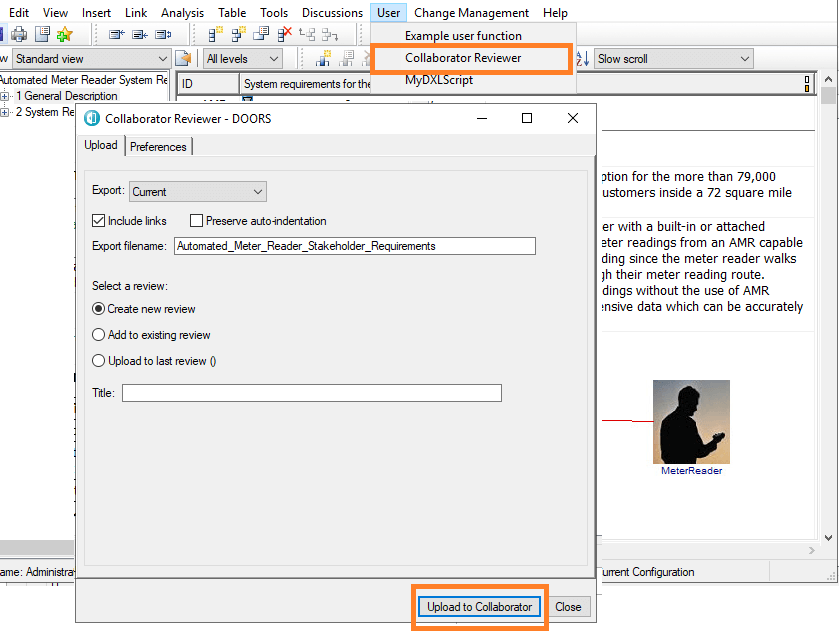The height and width of the screenshot is (637, 839).
Task: Choose Upload to last review radio button
Action: click(x=98, y=361)
